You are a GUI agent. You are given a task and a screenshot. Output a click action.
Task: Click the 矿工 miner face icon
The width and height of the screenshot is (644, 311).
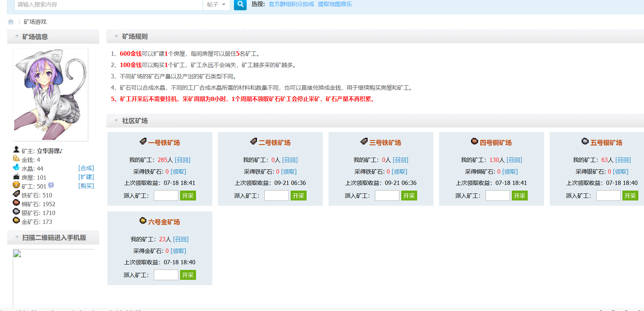click(16, 185)
